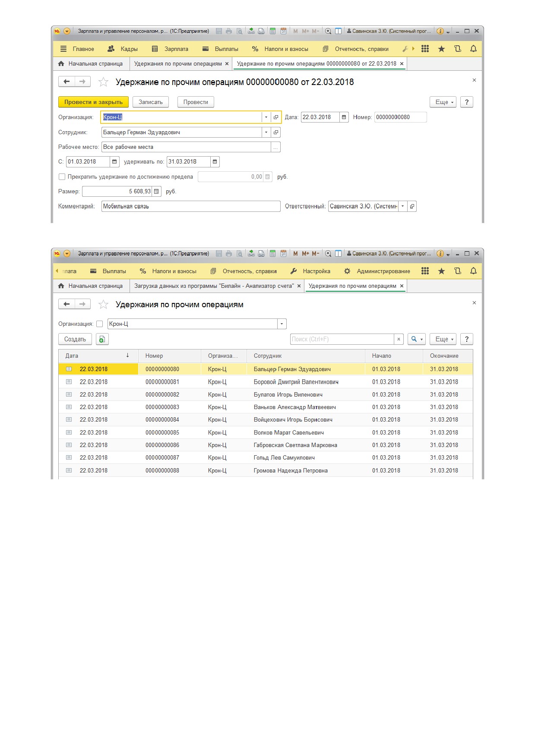Open calendar for удерживать по 31.03.2018
The width and height of the screenshot is (535, 756).
tap(215, 162)
